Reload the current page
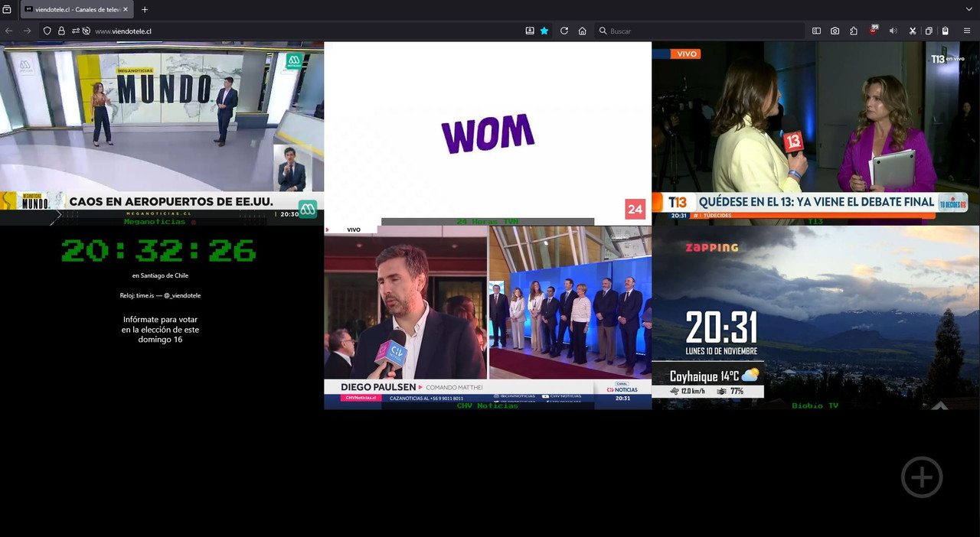Screen dimensions: 980x537 pos(564,31)
